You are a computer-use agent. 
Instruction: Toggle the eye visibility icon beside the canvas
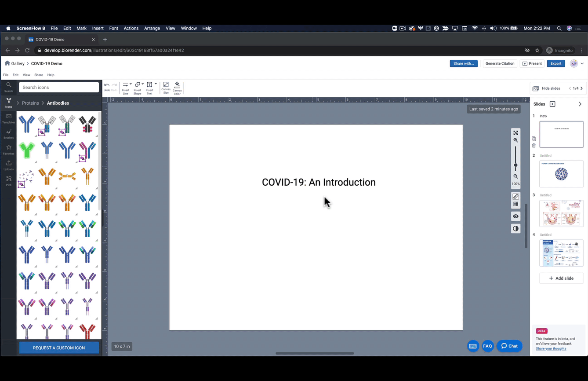[x=515, y=216]
